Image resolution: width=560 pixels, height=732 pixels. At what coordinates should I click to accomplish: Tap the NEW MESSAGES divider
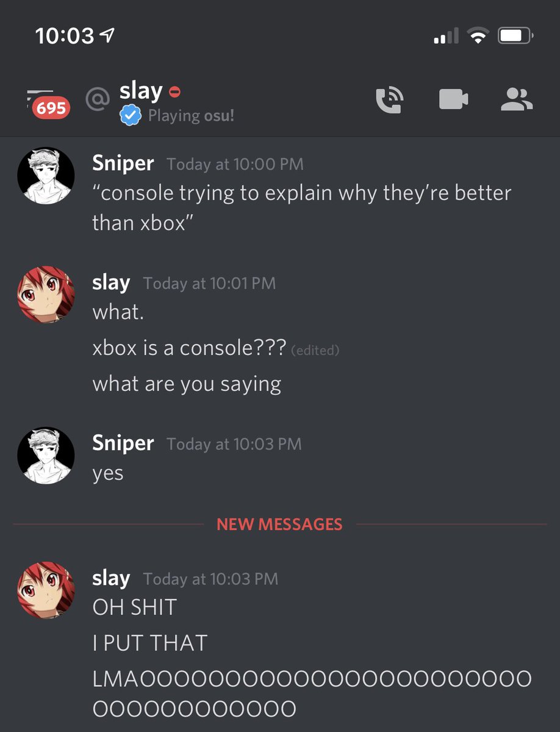click(280, 524)
